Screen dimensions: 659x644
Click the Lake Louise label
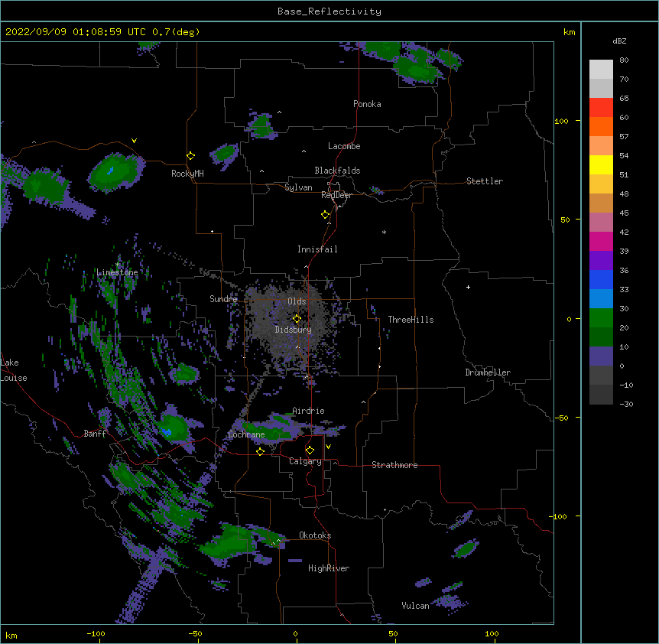pyautogui.click(x=14, y=370)
